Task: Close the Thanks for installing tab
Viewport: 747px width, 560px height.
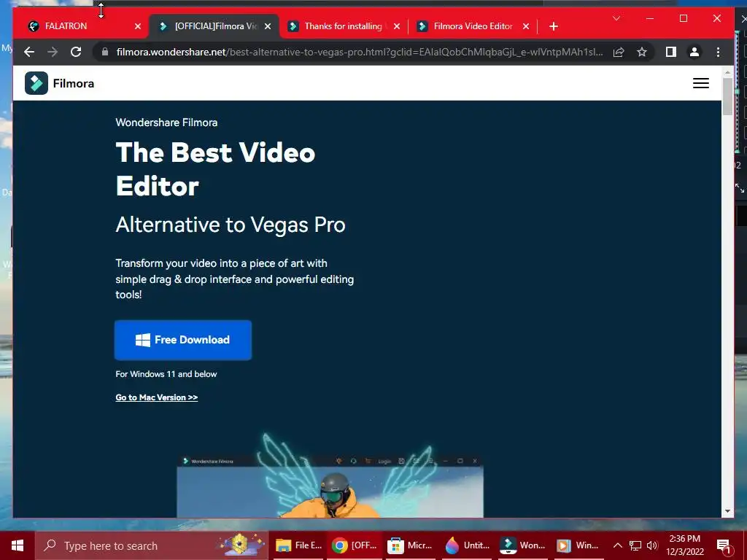Action: 397,26
